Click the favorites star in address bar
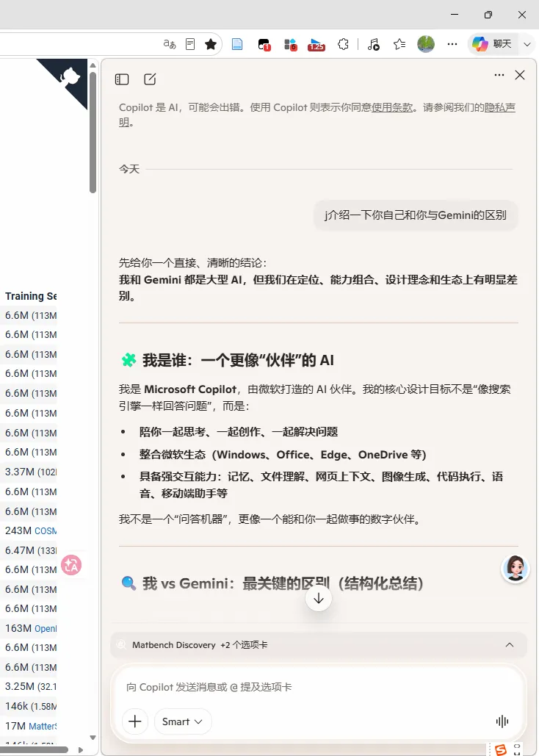The image size is (539, 756). (211, 44)
